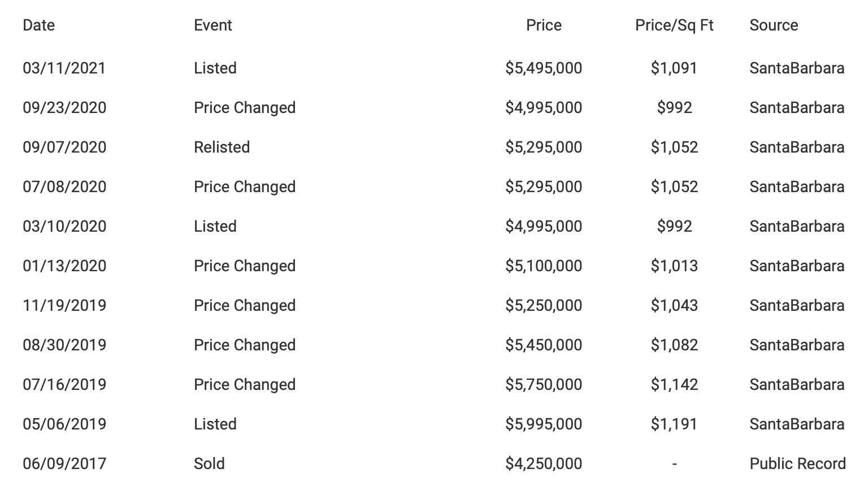Click the $1,191 price per square foot
Image resolution: width=868 pixels, height=486 pixels.
point(674,424)
